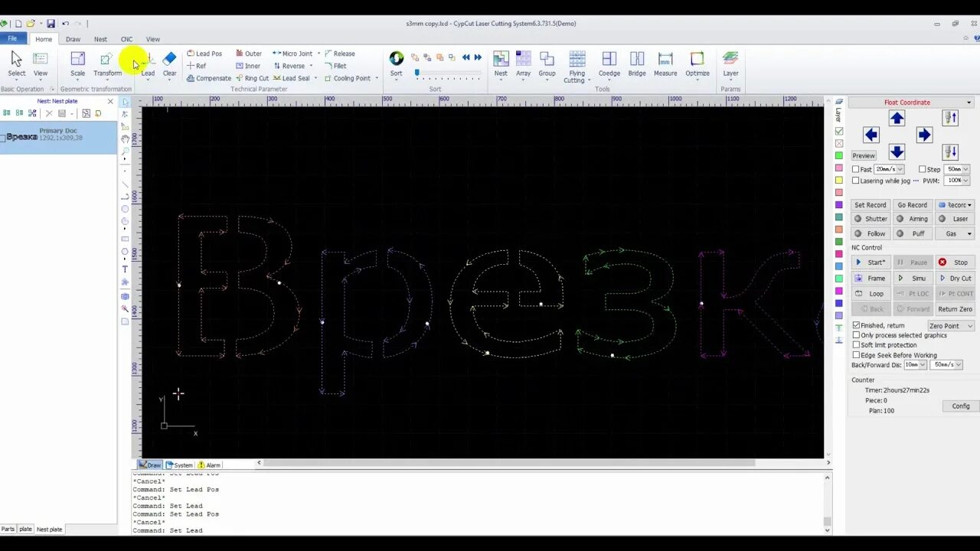Switch to the Alarm log tab
The image size is (980, 551).
[209, 465]
